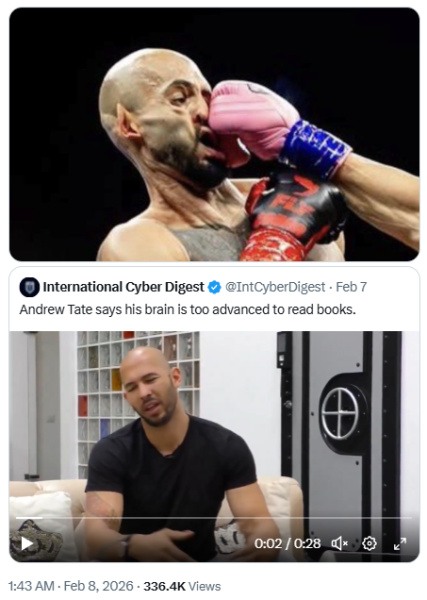The image size is (427, 600).
Task: Click the video time display 0:02 / 0:28
Action: (287, 543)
